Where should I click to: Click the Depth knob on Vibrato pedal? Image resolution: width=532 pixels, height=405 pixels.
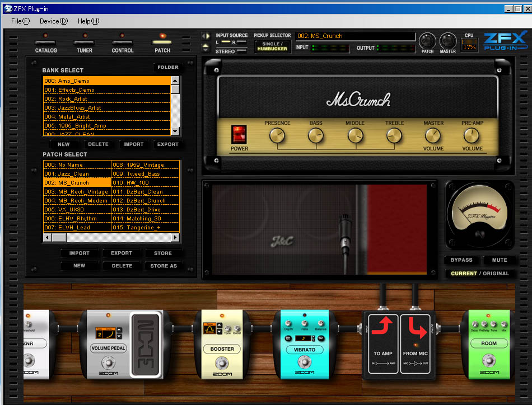(288, 323)
